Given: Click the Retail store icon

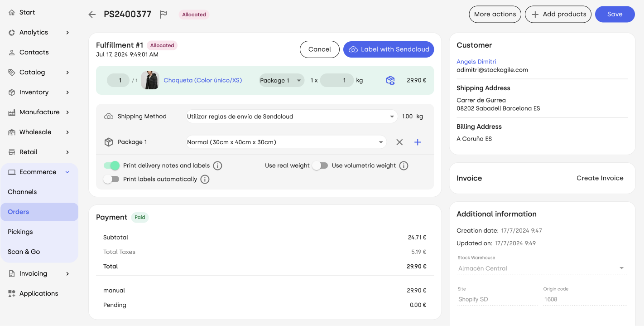Looking at the screenshot, I should point(12,152).
